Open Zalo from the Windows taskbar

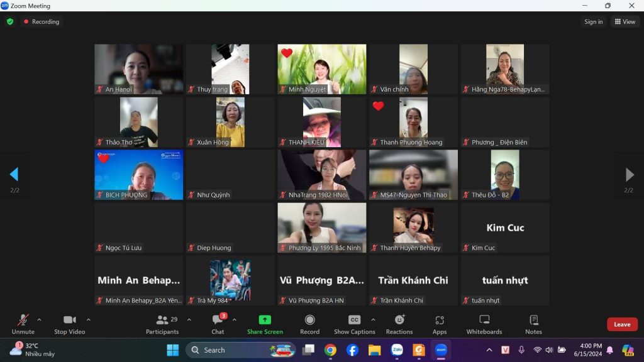pos(396,350)
